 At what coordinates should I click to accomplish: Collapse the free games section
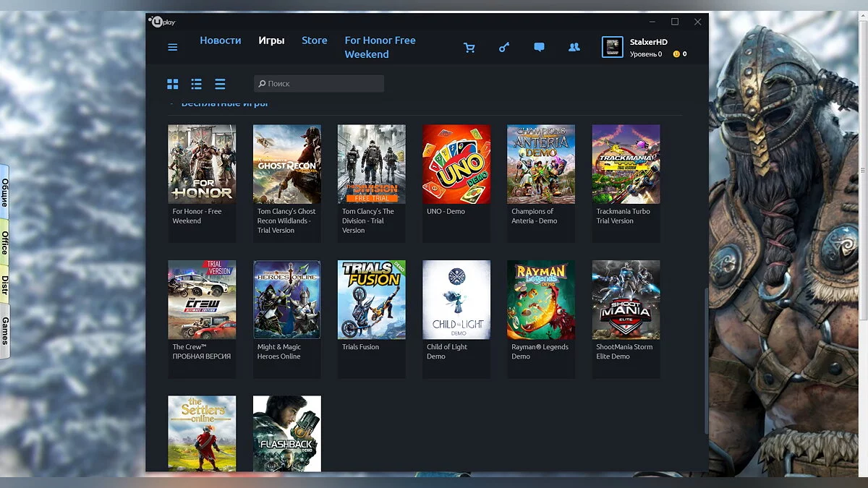pos(171,104)
